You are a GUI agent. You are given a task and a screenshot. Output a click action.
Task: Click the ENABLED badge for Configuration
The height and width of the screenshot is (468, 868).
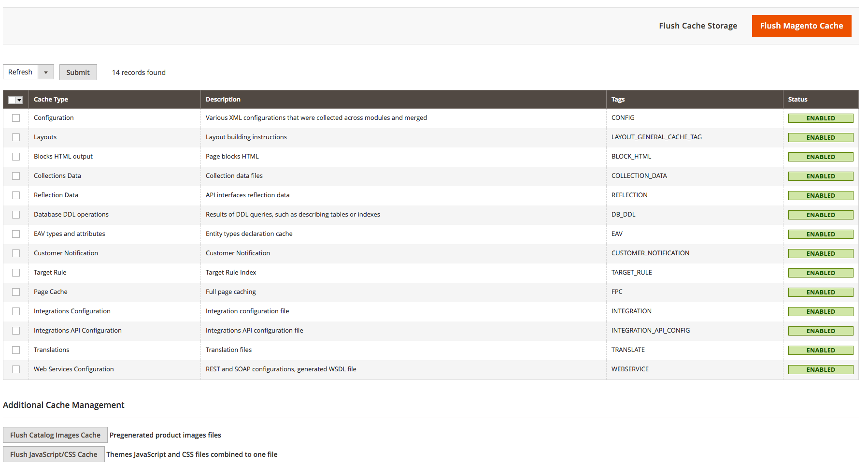click(x=821, y=118)
